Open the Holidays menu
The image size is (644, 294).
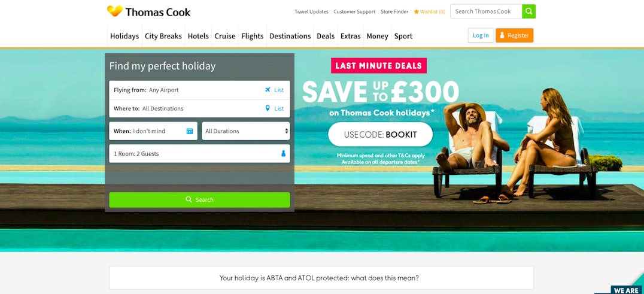coord(124,36)
